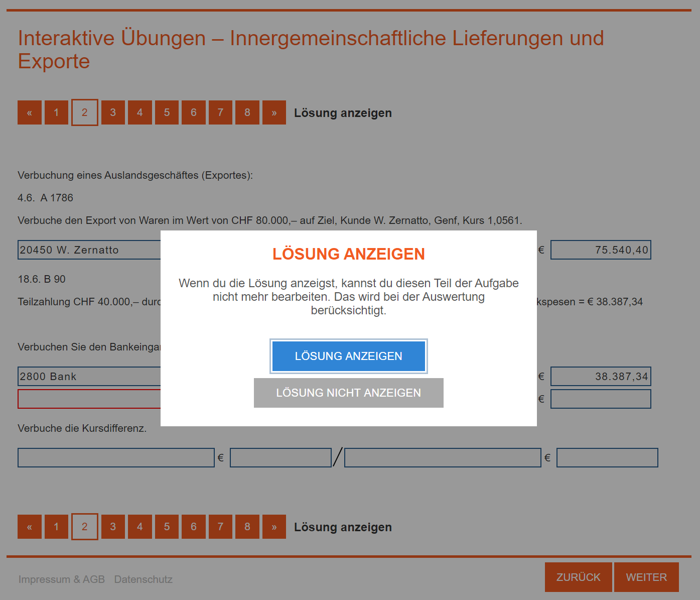Select page 8 in top pagination

point(247,112)
